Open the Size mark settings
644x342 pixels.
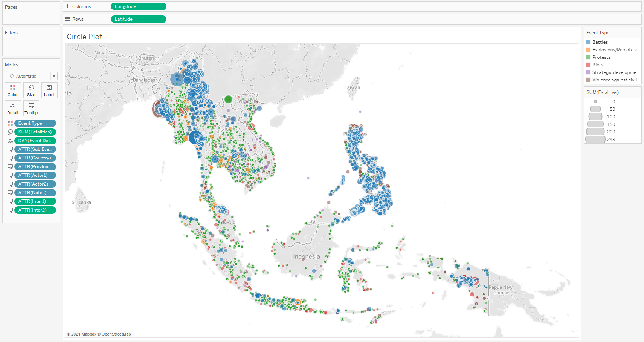(31, 90)
